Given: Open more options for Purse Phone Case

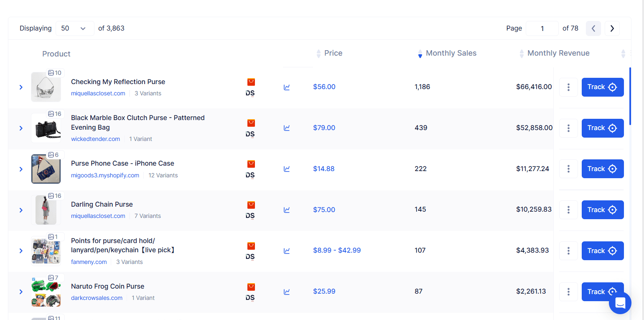Looking at the screenshot, I should pos(568,169).
